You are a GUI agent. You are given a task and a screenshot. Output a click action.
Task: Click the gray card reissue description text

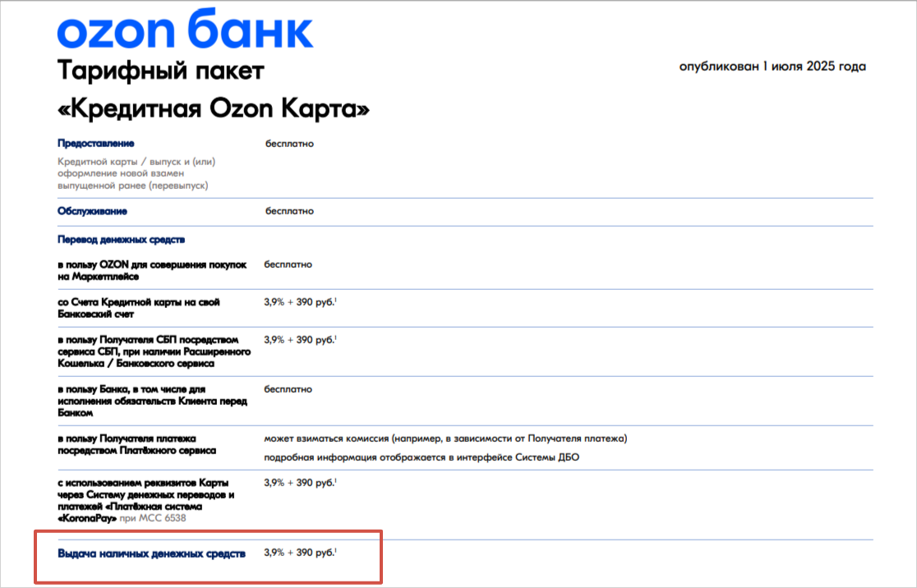pos(136,173)
